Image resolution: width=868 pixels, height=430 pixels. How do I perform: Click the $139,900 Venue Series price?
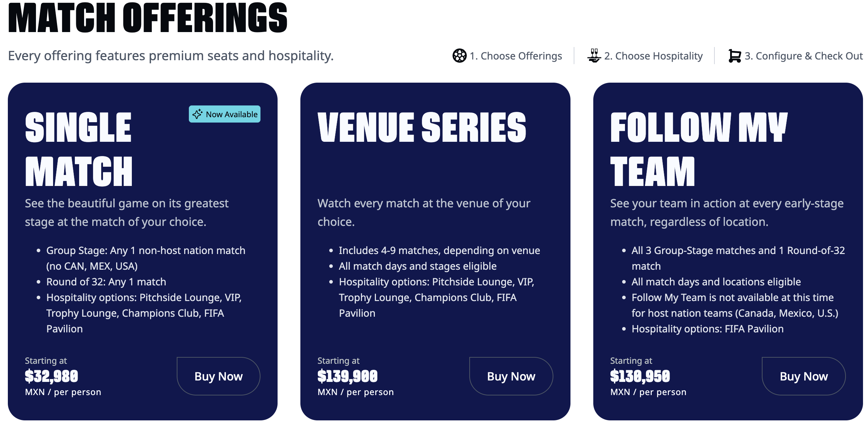coord(347,376)
